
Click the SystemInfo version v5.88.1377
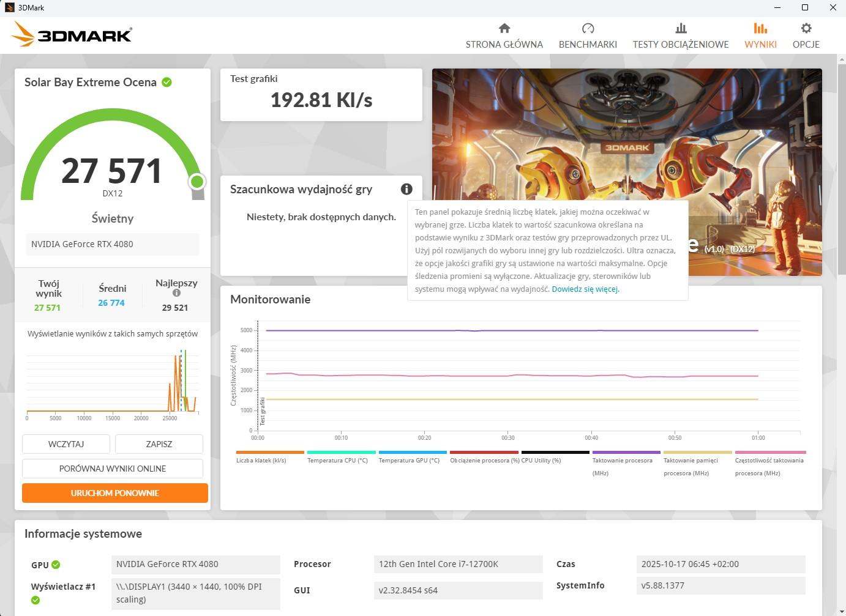coord(721,585)
